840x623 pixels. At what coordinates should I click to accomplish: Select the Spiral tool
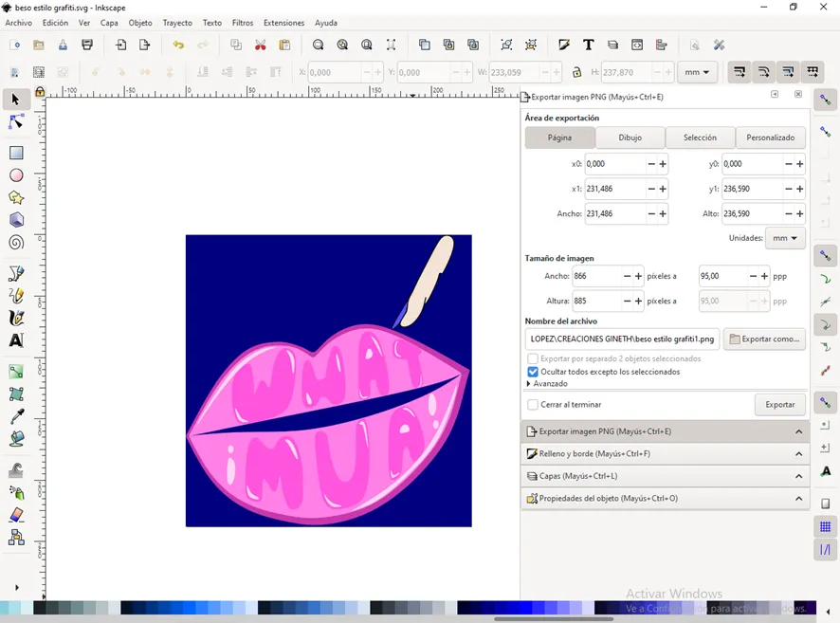click(16, 243)
